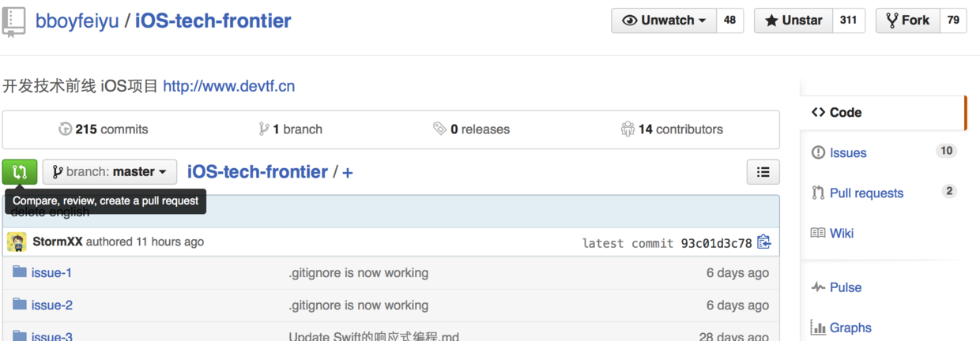Click the plus to create new file
This screenshot has height=341, width=980.
tap(348, 172)
